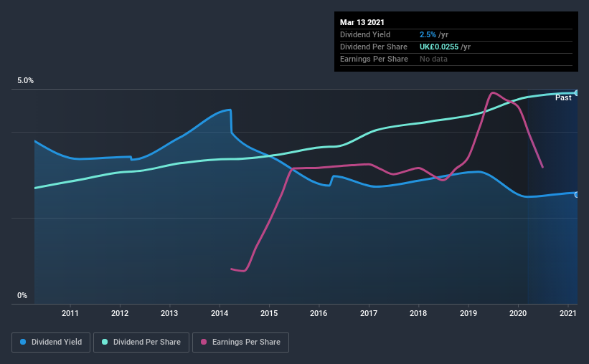Click the blue Dividend Yield legend dot
Image resolution: width=589 pixels, height=364 pixels.
[x=23, y=342]
